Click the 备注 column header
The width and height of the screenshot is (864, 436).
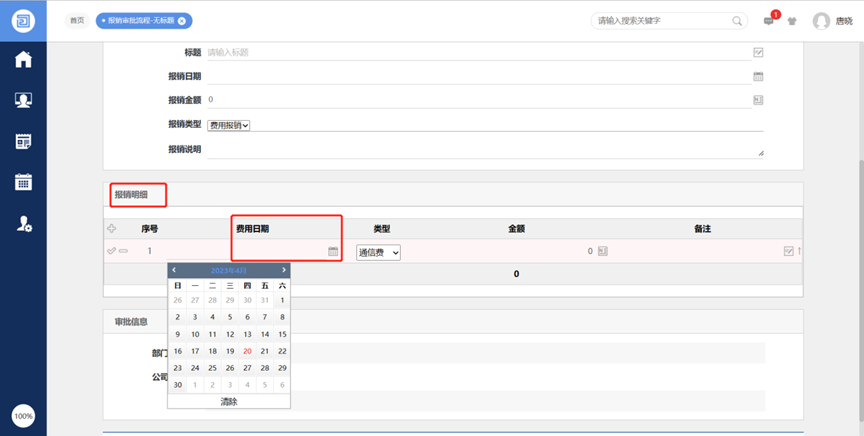703,229
